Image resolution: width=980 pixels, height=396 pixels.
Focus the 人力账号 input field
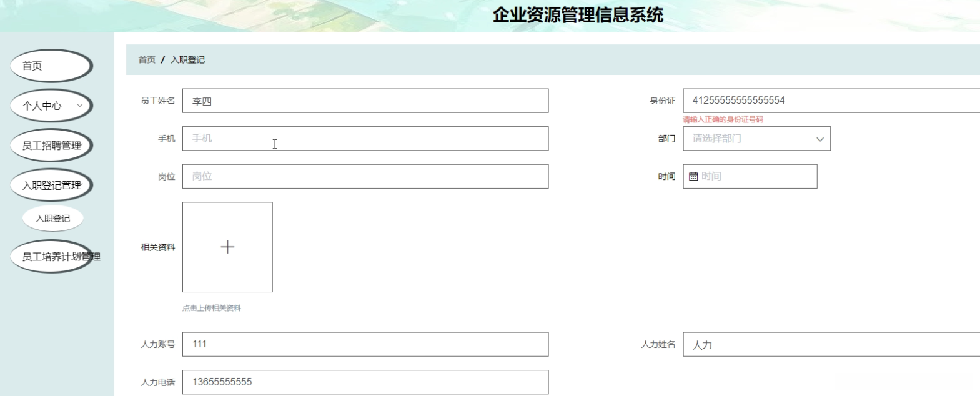(365, 344)
